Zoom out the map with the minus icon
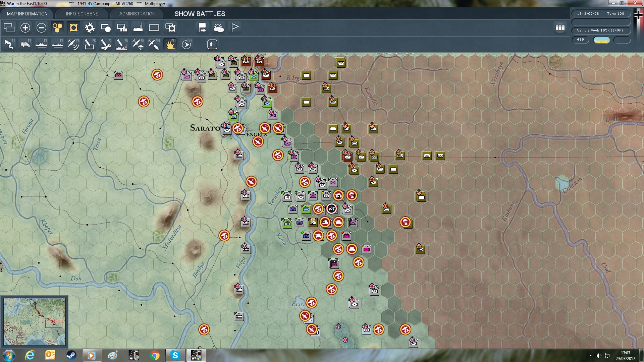644x362 pixels. [41, 27]
